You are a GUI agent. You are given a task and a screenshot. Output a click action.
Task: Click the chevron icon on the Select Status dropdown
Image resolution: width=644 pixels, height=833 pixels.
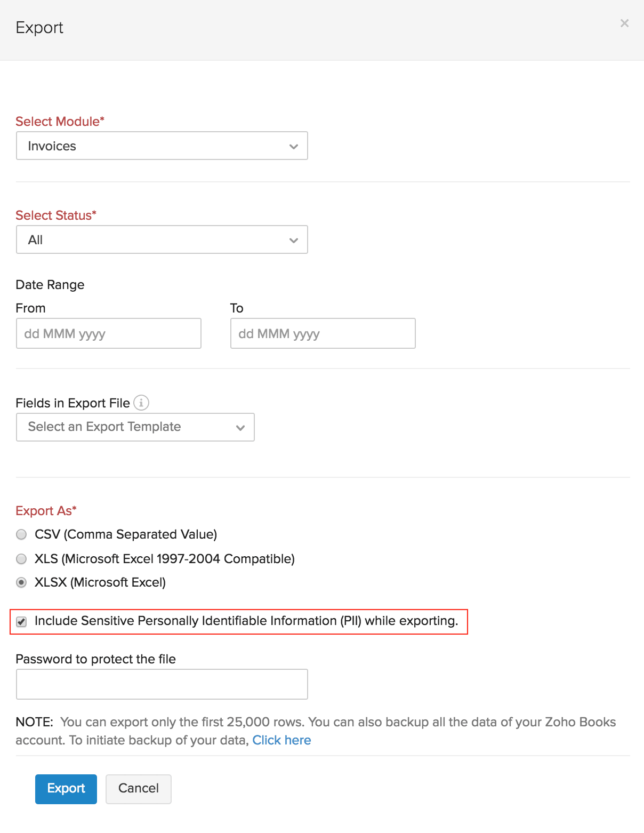[294, 239]
